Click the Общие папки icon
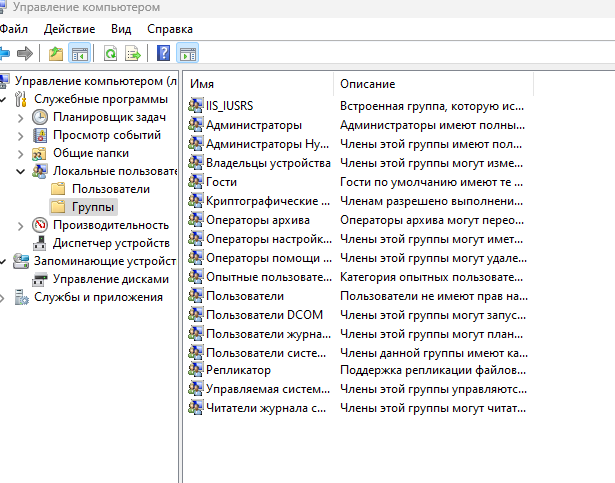615x483 pixels. pos(39,153)
